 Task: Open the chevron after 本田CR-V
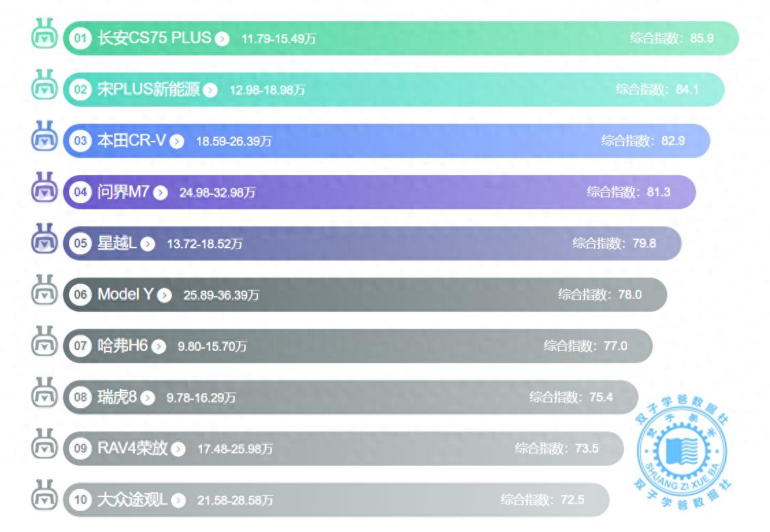[177, 142]
